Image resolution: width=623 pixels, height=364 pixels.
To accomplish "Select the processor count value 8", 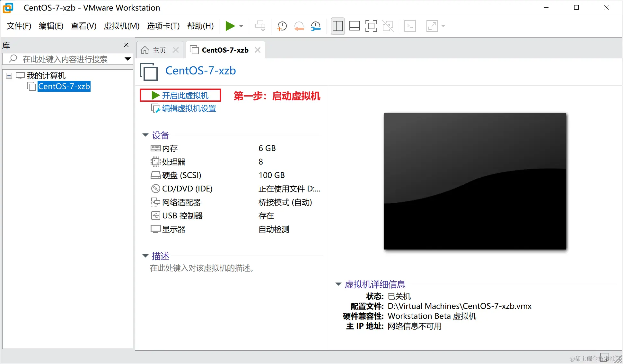I will 261,162.
